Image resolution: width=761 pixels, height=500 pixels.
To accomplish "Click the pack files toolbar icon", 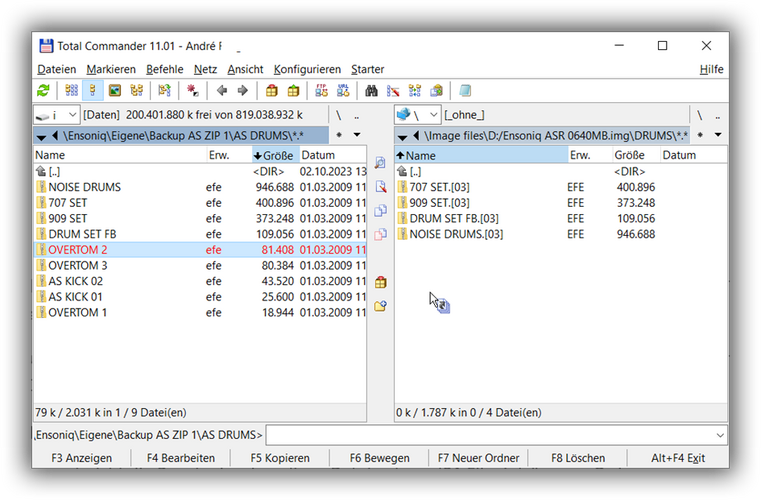I will point(272,91).
